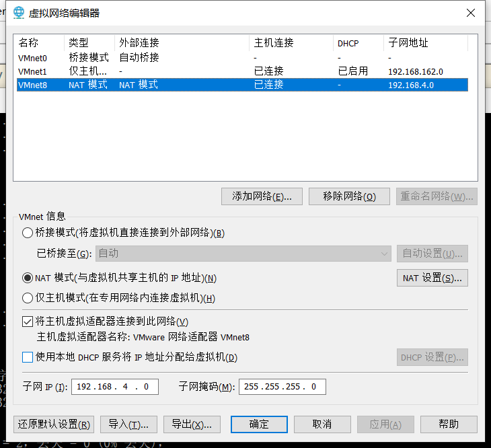Screen dimensions: 491x448
Task: Open 帮助 button
Action: [449, 424]
